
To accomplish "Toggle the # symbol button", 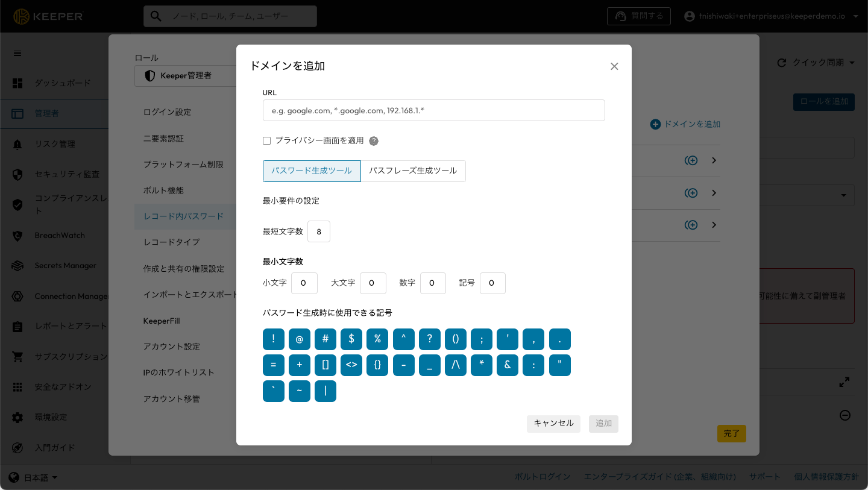I will point(325,339).
